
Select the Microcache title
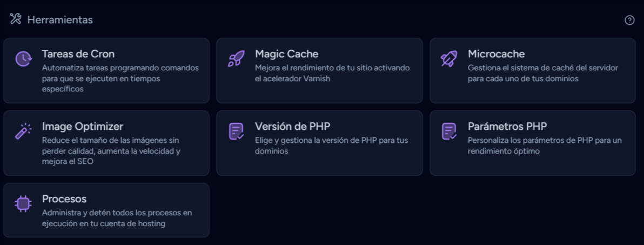496,54
